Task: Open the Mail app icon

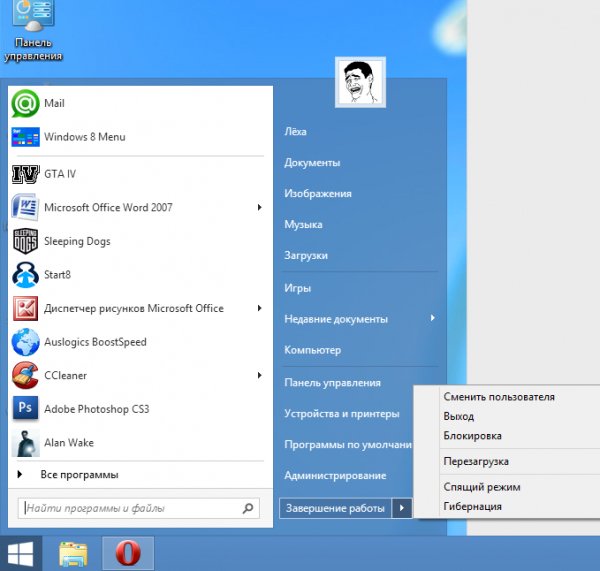Action: tap(25, 103)
